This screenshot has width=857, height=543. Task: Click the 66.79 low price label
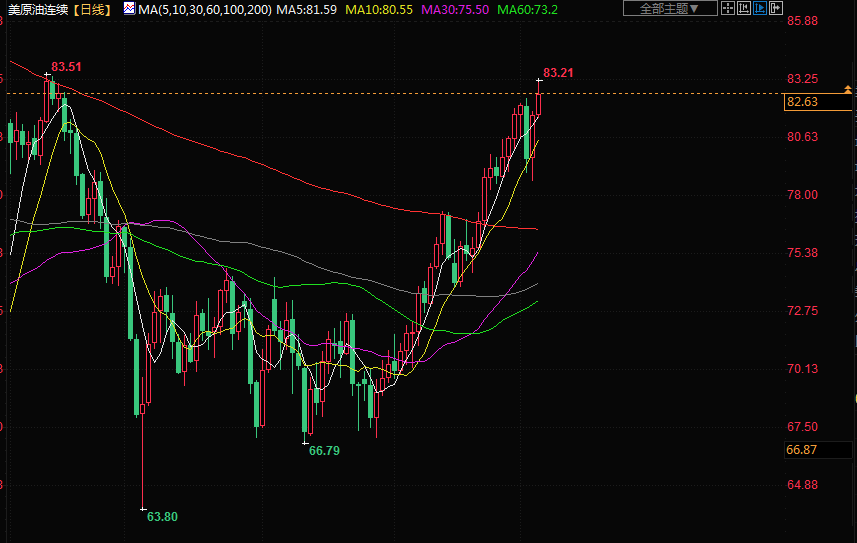(x=324, y=451)
